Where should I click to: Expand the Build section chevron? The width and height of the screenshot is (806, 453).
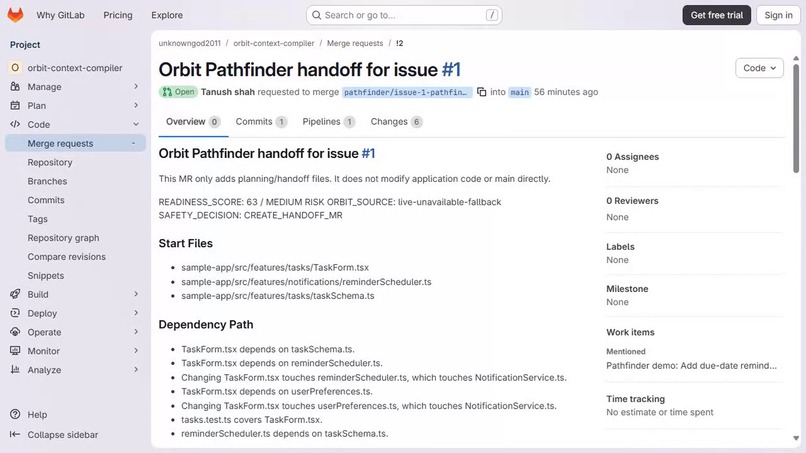[x=136, y=294]
